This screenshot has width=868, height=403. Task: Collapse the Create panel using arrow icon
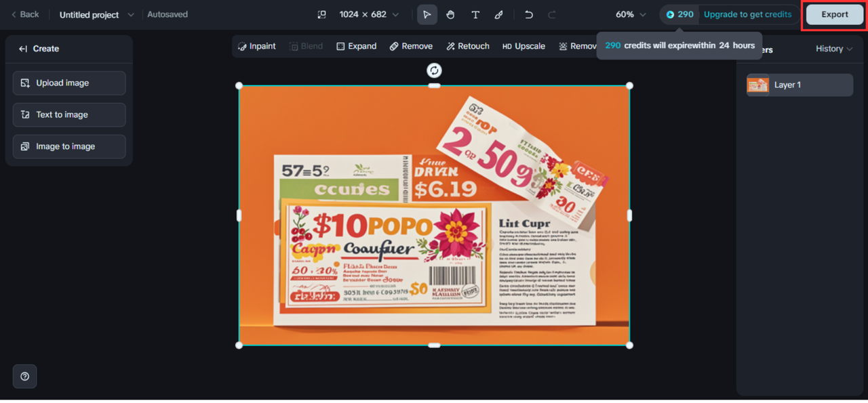(x=23, y=49)
